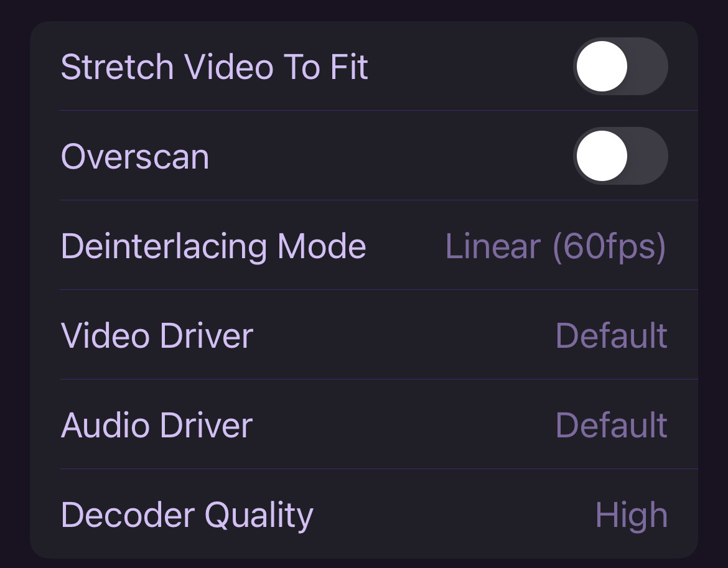Turn on the Overscan toggle
The height and width of the screenshot is (568, 728).
coord(620,156)
